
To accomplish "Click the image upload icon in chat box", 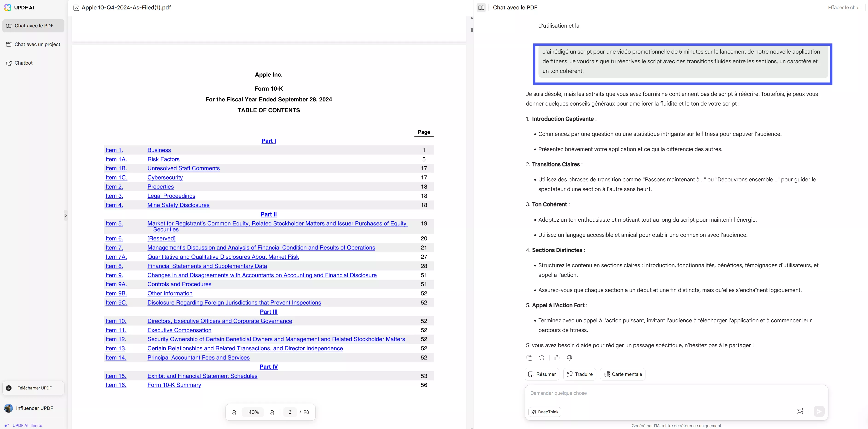I will 800,411.
